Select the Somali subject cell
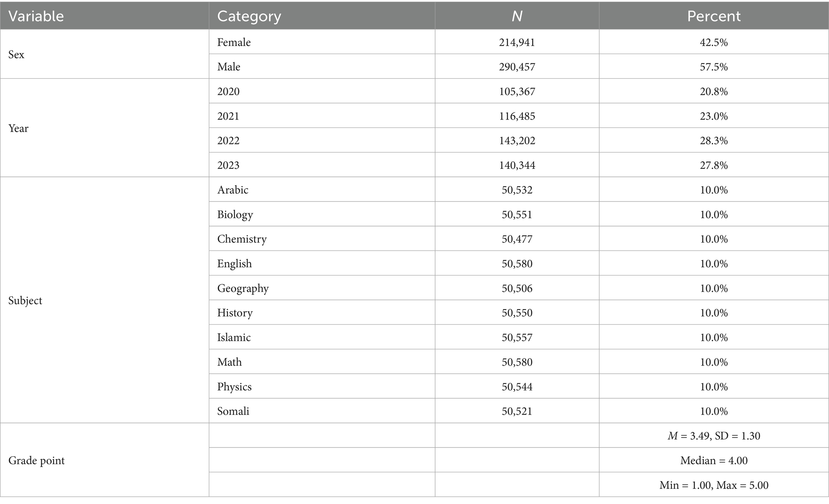829x504 pixels. click(233, 411)
